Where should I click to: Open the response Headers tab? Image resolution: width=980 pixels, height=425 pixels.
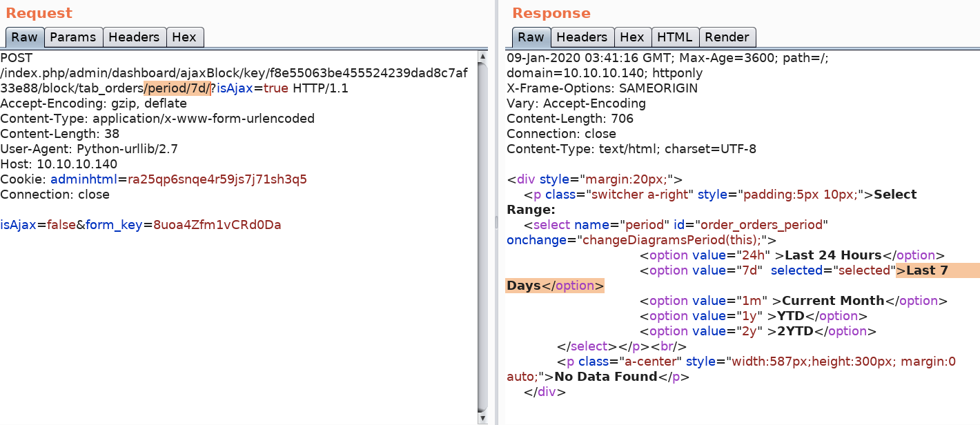(582, 37)
